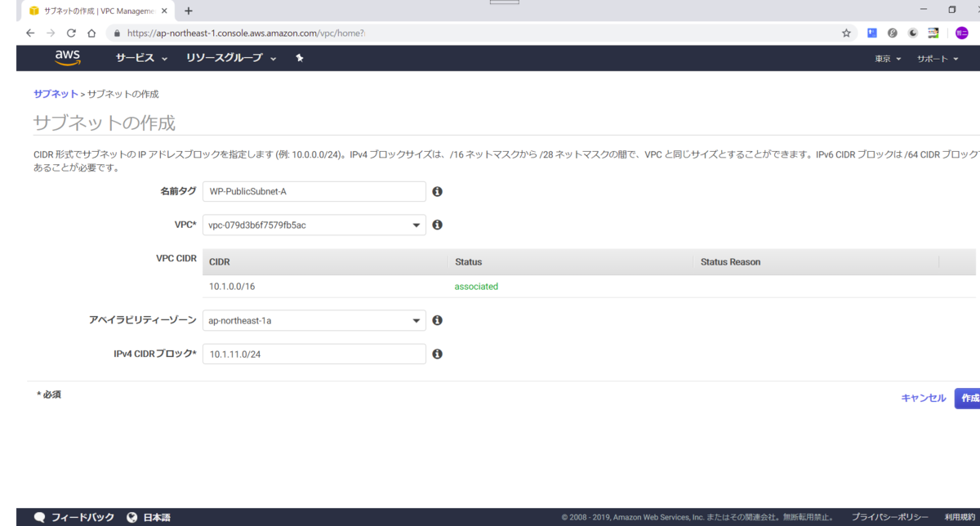Open the 東京 region menu
The image size is (980, 526).
coord(888,59)
